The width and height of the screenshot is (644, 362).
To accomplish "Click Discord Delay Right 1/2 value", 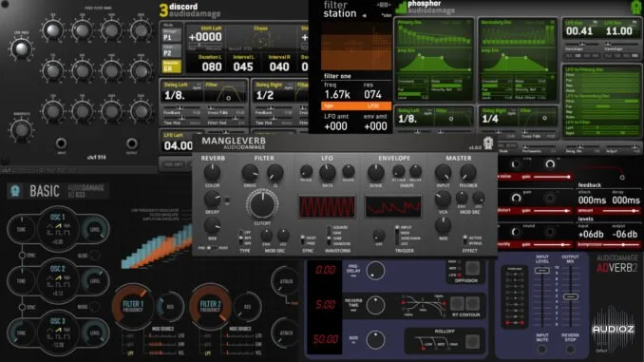I will click(x=265, y=95).
